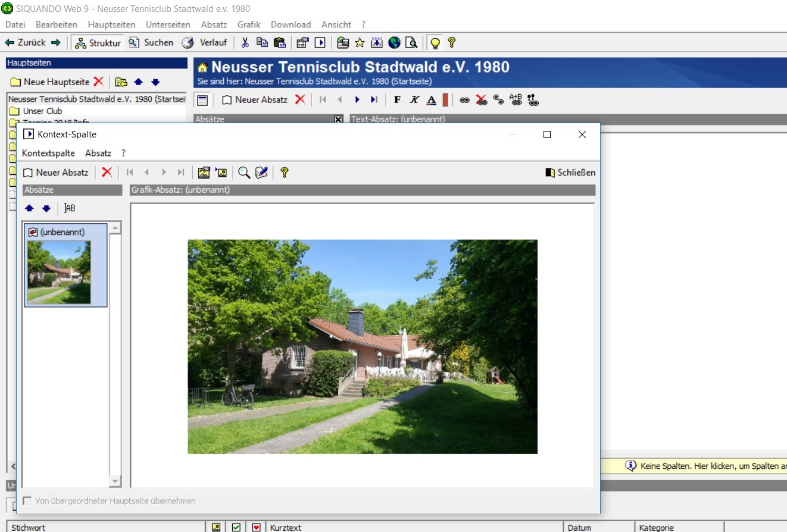Open the Kontextspalte menu
The height and width of the screenshot is (532, 787).
tap(48, 153)
